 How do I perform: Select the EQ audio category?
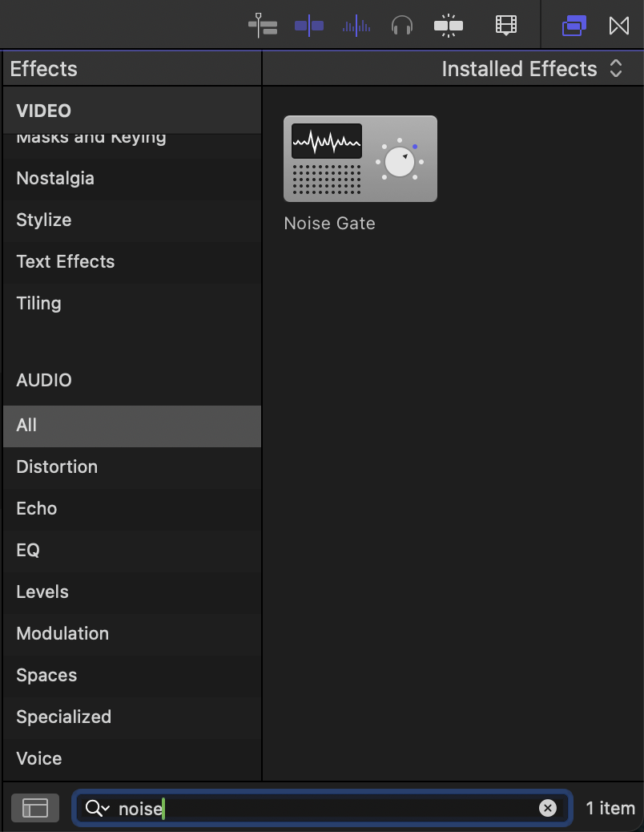tap(27, 550)
